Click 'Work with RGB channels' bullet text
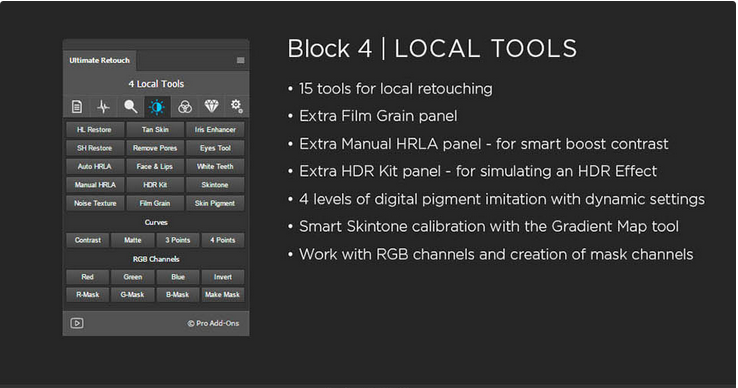738x388 pixels. click(x=497, y=254)
